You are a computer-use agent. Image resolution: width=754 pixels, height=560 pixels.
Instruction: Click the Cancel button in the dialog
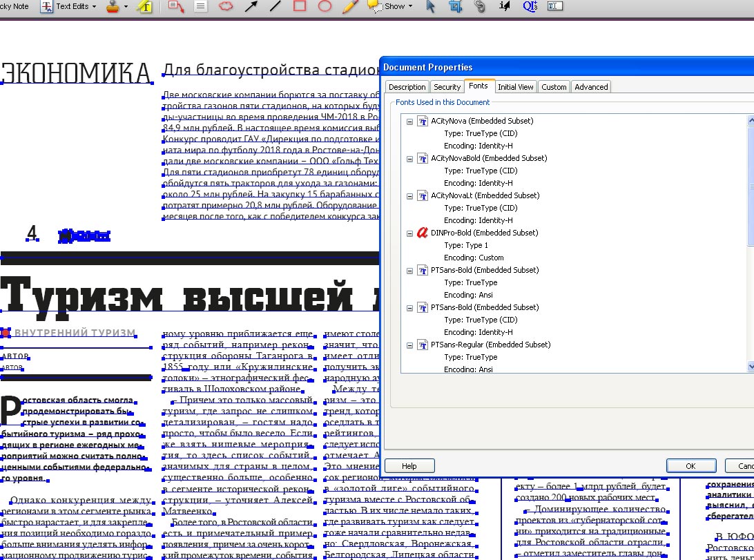(740, 466)
